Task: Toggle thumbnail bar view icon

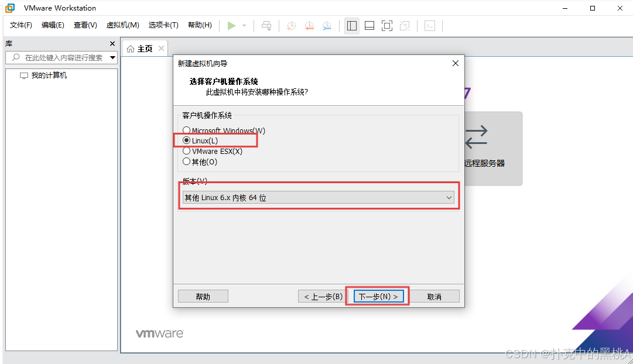Action: pyautogui.click(x=369, y=26)
